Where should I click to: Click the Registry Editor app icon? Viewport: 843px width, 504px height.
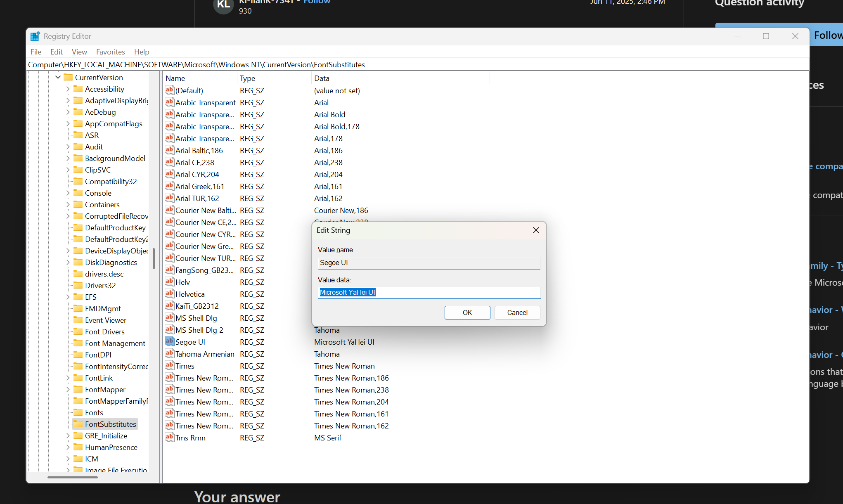click(x=35, y=36)
